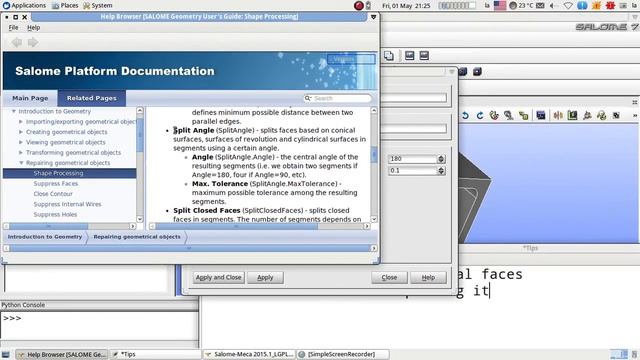Switch to Main Page tab

coord(30,98)
